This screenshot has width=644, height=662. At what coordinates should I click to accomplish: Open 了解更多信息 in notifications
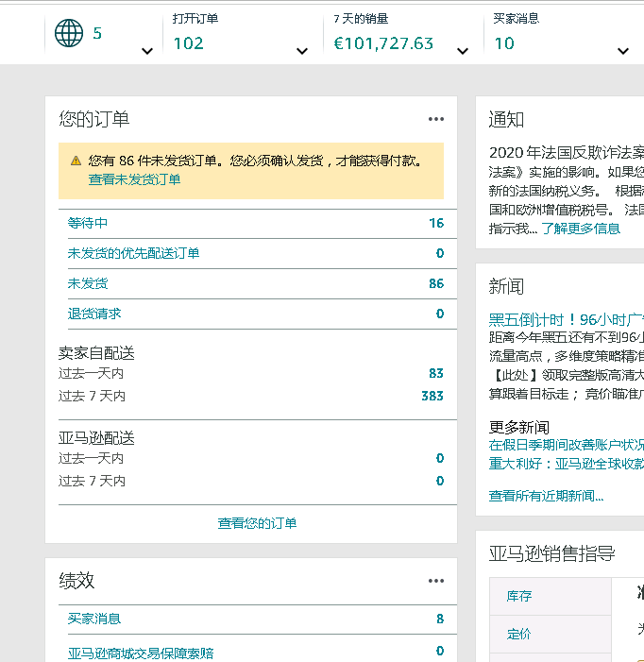[x=581, y=229]
